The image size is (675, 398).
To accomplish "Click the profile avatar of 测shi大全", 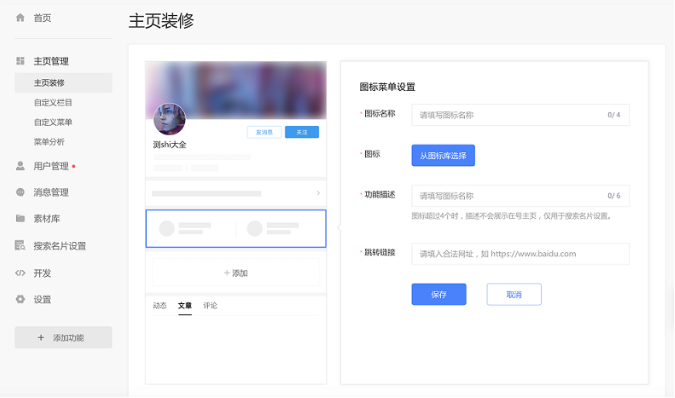I will point(170,119).
